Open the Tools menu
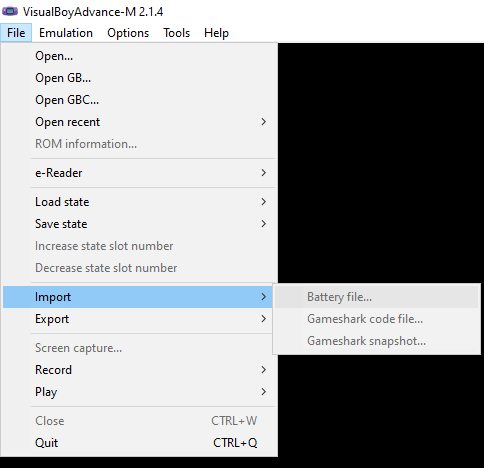This screenshot has height=468, width=484. click(177, 33)
